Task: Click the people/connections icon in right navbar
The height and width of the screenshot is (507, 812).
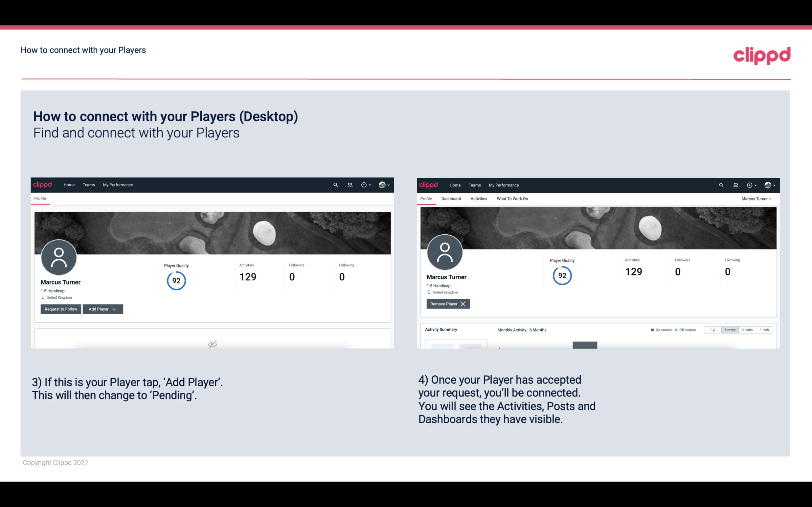Action: coord(735,185)
